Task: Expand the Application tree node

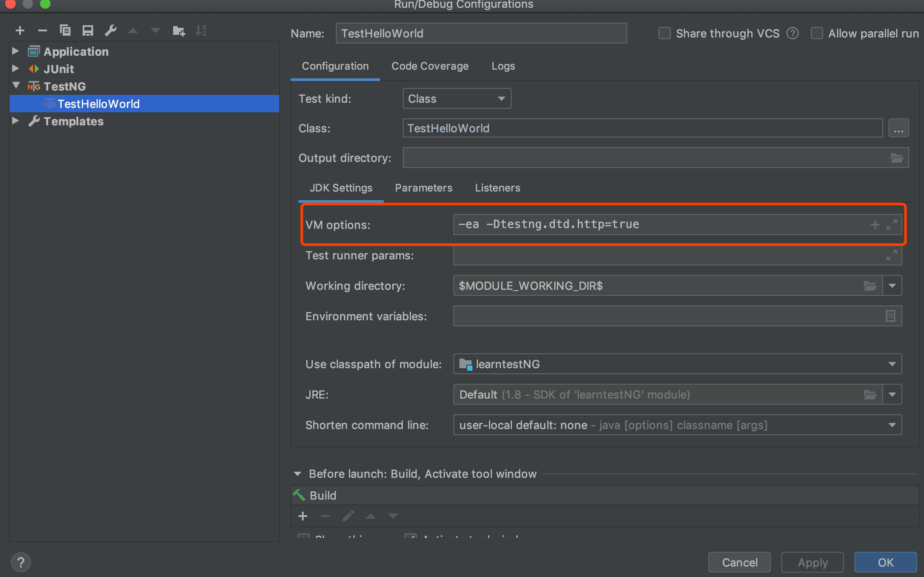Action: click(16, 51)
